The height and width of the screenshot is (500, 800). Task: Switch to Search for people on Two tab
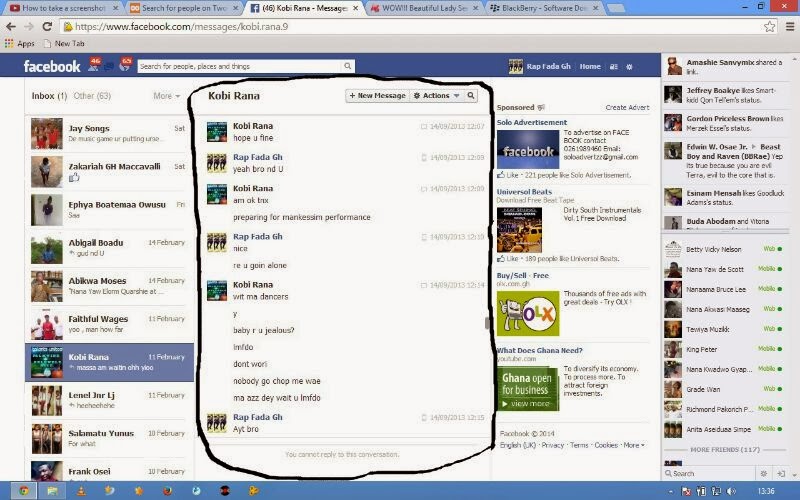pos(183,8)
